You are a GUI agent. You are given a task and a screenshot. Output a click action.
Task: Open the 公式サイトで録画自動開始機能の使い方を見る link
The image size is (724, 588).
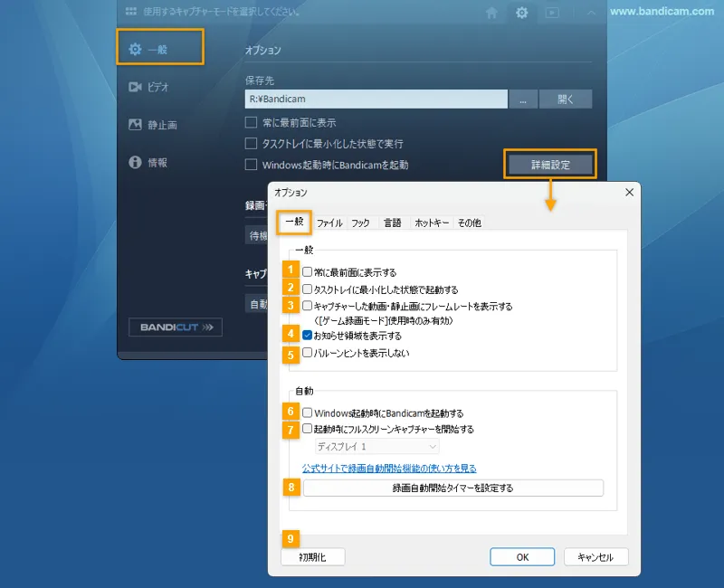point(389,468)
